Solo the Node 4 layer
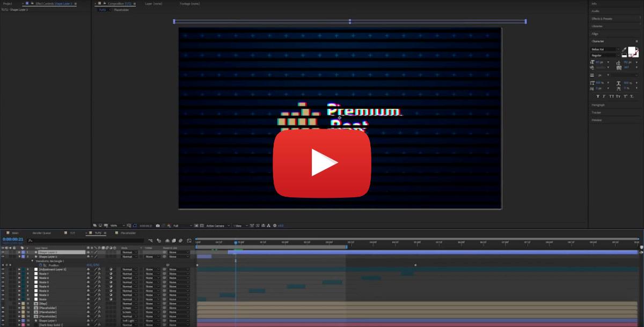Viewport: 644px width, 327px height. (x=10, y=287)
